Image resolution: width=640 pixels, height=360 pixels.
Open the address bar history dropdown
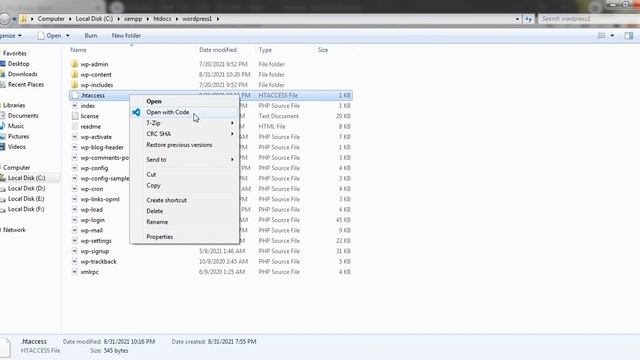[x=517, y=19]
